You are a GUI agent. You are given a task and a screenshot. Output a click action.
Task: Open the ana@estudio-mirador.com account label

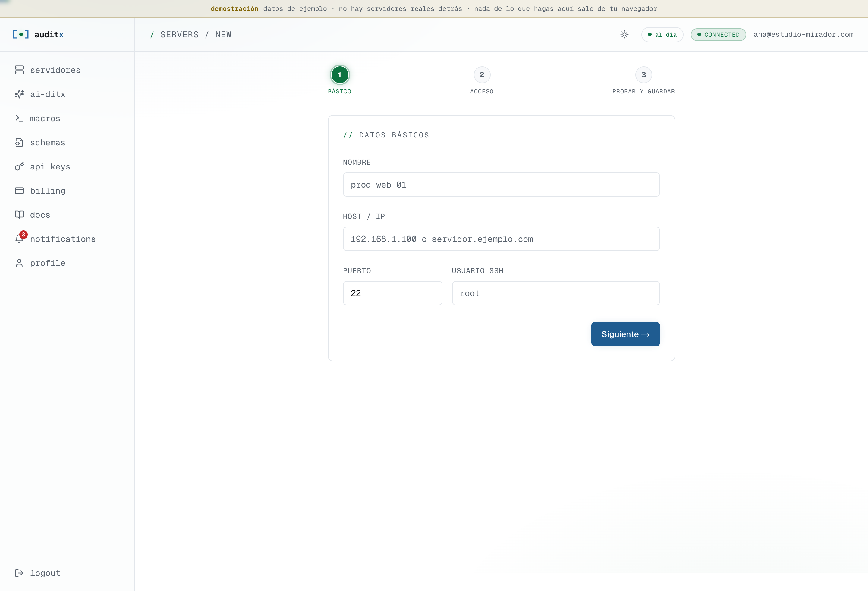click(x=804, y=34)
